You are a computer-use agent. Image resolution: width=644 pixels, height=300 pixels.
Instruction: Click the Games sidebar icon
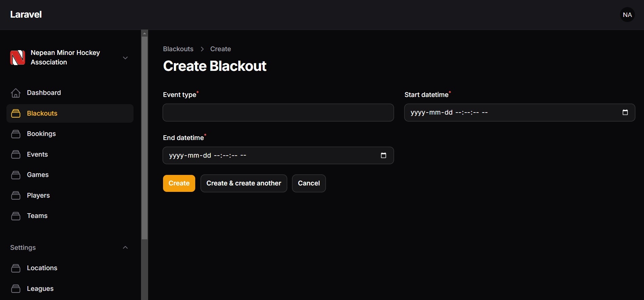(16, 175)
